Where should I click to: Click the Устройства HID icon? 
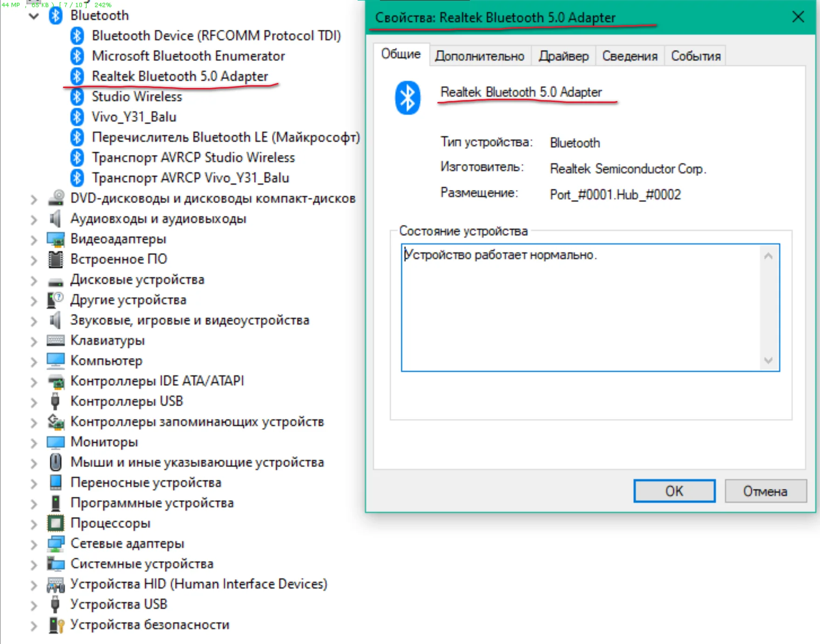click(56, 584)
